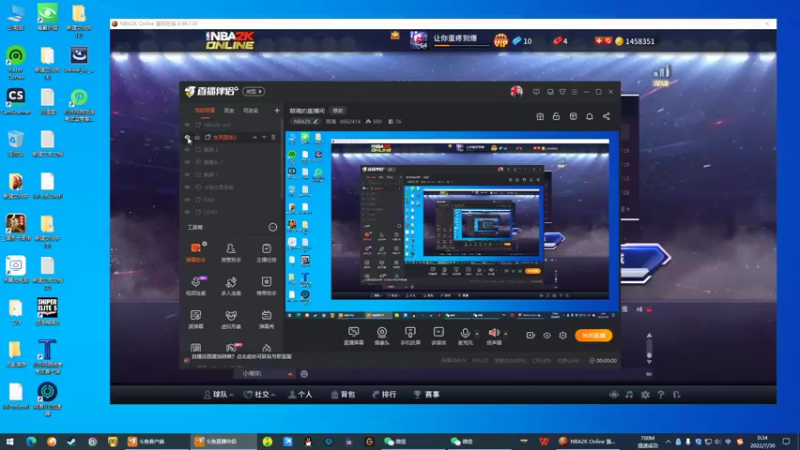This screenshot has height=450, width=800.
Task: Open the 榜单助手 tool
Action: pos(266,286)
